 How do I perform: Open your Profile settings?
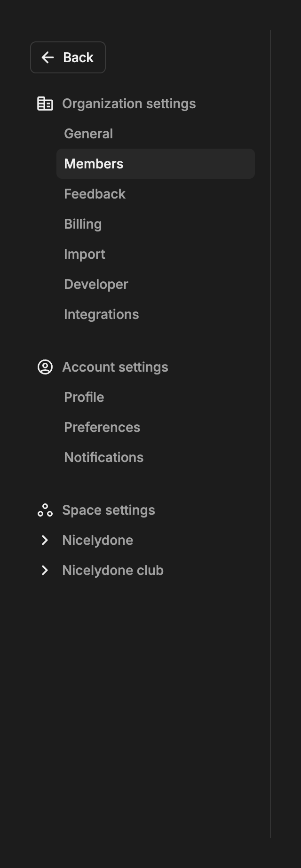(x=84, y=397)
